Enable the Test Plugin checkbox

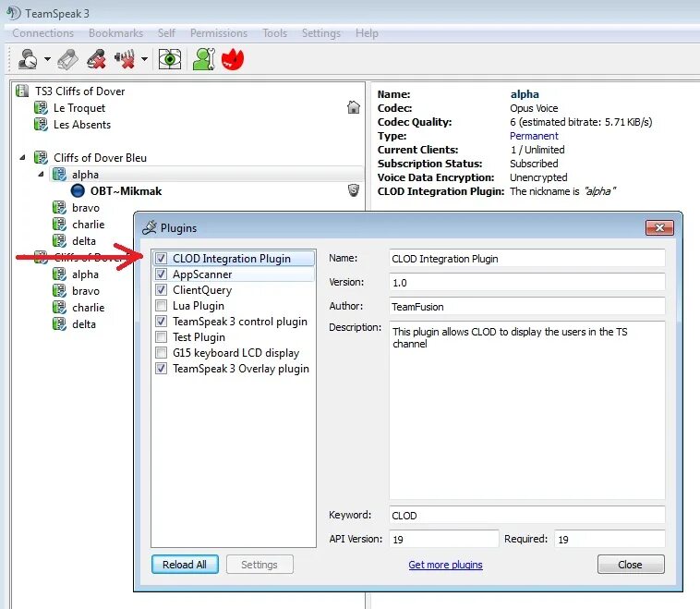(x=162, y=337)
